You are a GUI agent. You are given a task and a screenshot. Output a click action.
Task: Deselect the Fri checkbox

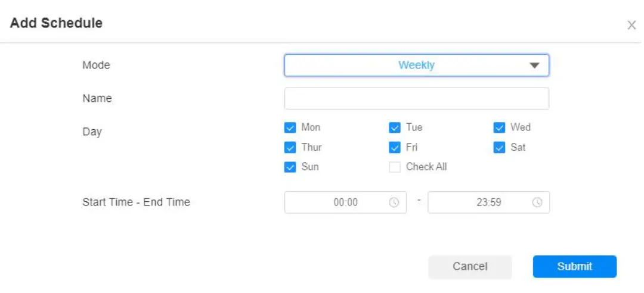pyautogui.click(x=395, y=148)
